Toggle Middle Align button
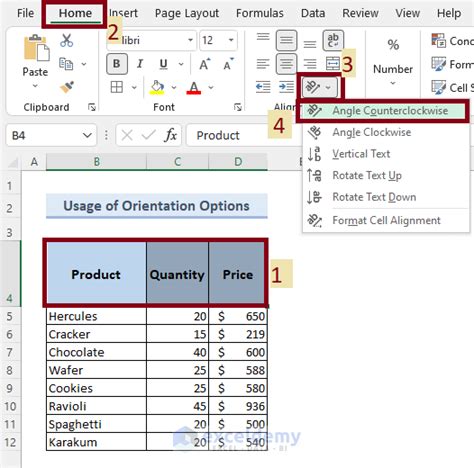This screenshot has height=468, width=474. click(286, 40)
